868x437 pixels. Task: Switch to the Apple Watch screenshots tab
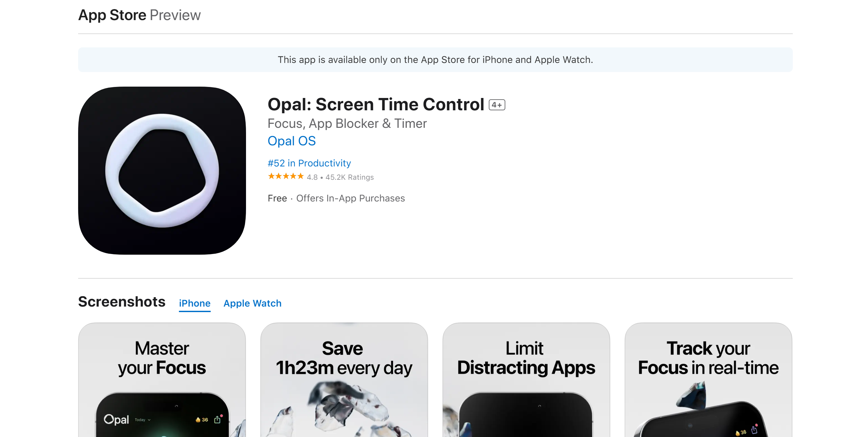point(252,303)
